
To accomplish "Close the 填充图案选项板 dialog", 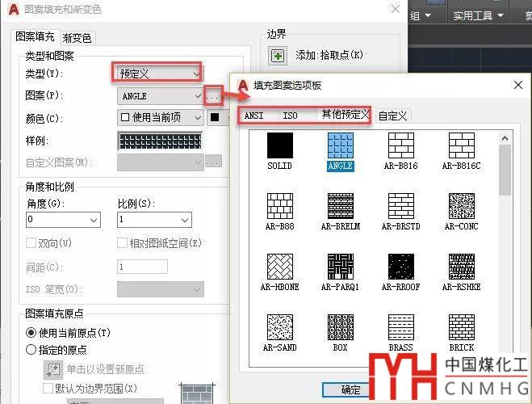I will (518, 85).
